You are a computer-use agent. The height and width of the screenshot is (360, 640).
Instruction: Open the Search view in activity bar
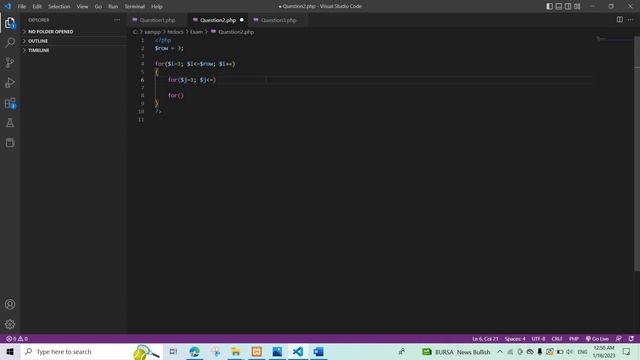10,42
